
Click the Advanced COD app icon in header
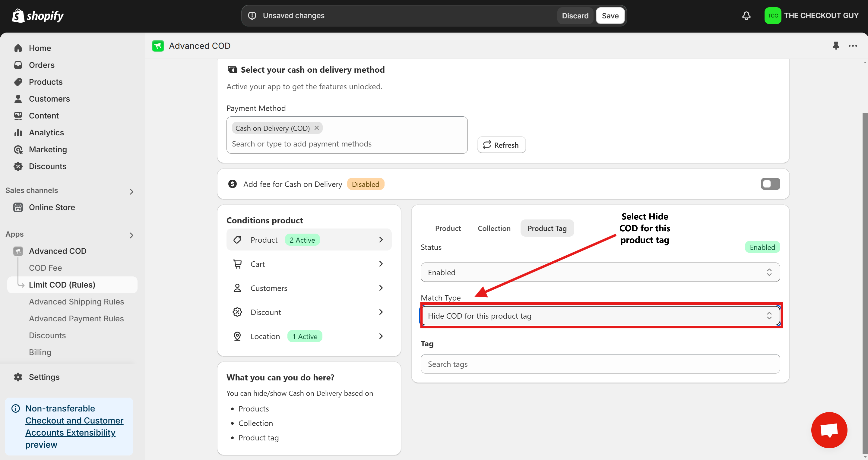pos(158,46)
